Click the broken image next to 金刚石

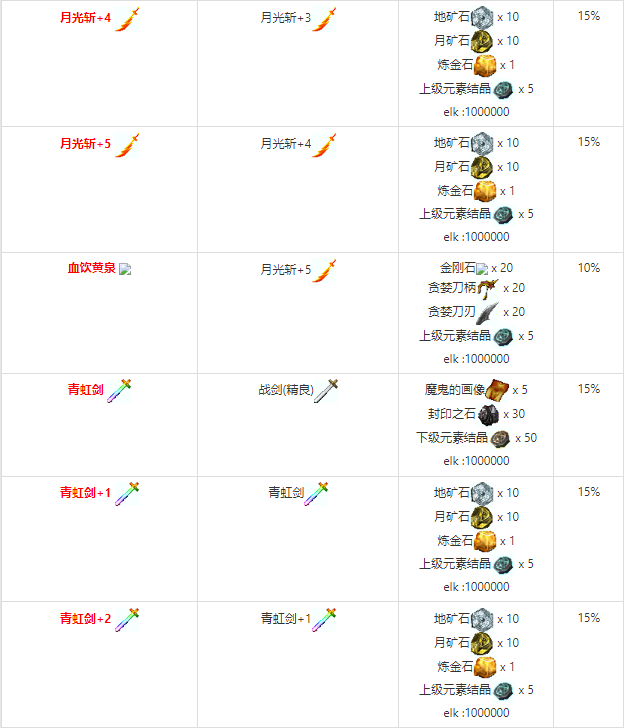pyautogui.click(x=482, y=269)
